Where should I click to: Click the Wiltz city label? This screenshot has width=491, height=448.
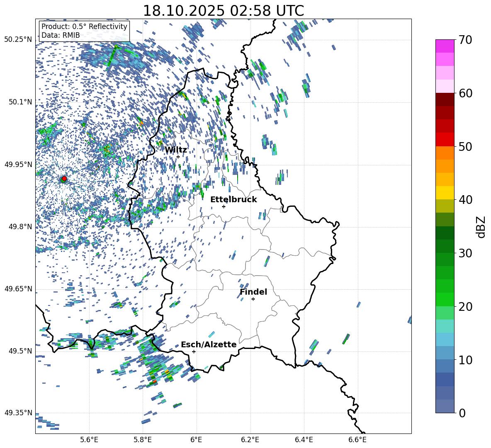[x=176, y=150]
